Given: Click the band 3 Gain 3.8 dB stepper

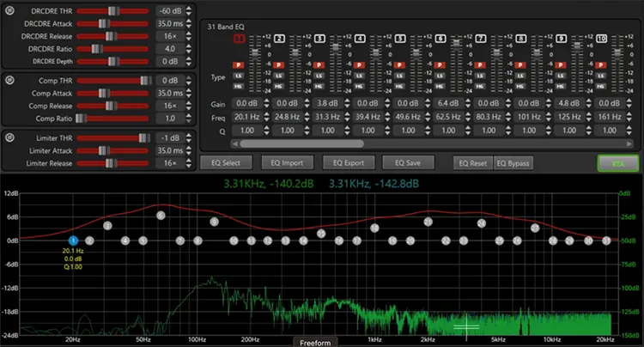Looking at the screenshot, I should 347,103.
